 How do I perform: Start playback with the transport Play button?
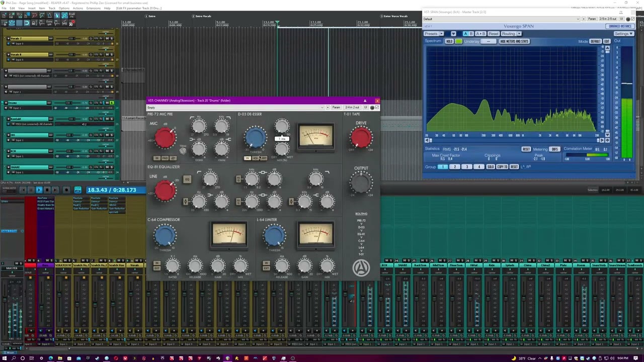(39, 190)
